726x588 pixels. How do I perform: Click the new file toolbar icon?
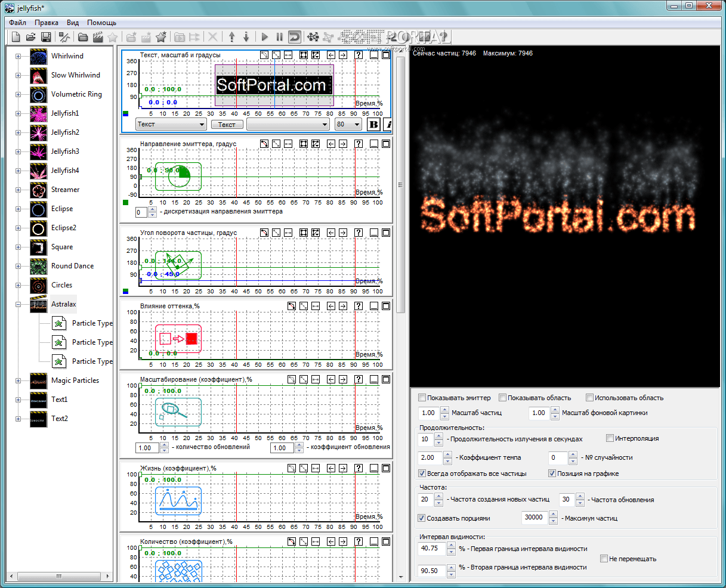click(16, 37)
